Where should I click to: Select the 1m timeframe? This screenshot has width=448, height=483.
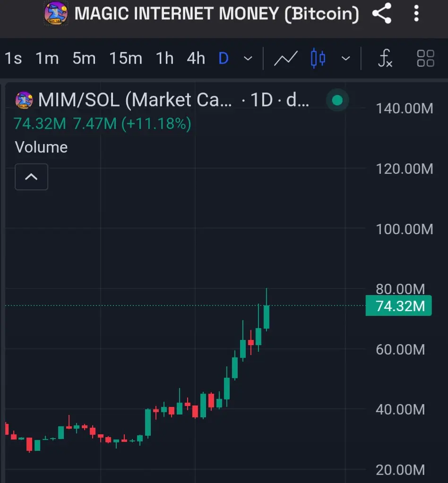click(47, 58)
